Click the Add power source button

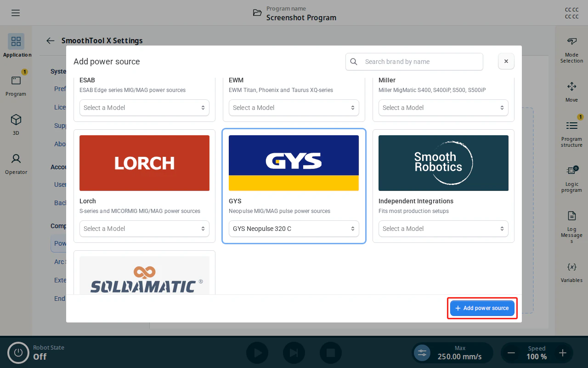[x=482, y=308]
